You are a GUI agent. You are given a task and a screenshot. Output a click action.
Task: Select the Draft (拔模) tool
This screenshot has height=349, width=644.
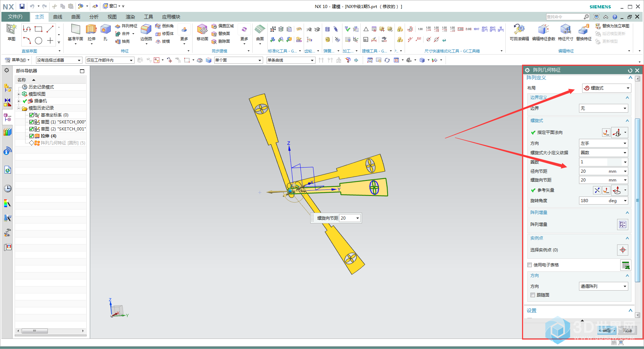(x=163, y=41)
